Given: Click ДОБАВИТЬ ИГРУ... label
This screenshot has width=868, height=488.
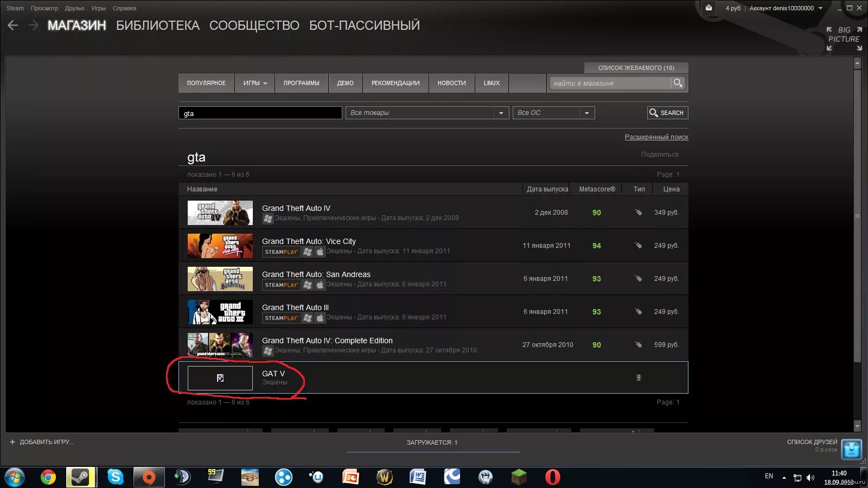Looking at the screenshot, I should tap(46, 442).
